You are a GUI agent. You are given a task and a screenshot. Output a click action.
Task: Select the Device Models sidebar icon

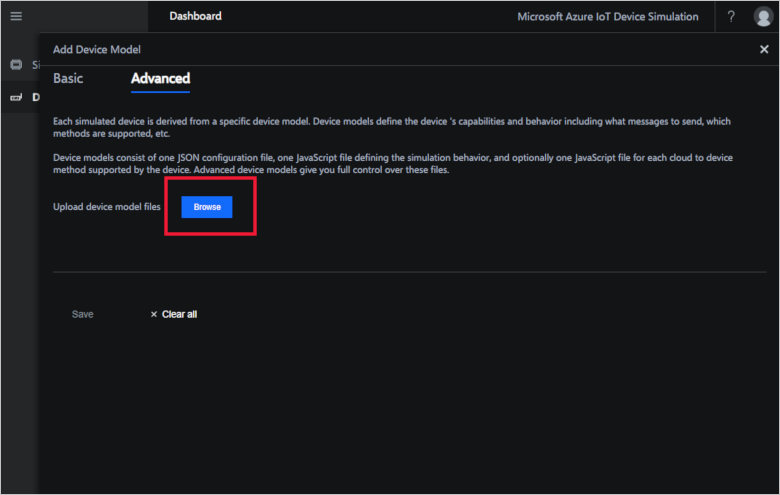tap(16, 97)
